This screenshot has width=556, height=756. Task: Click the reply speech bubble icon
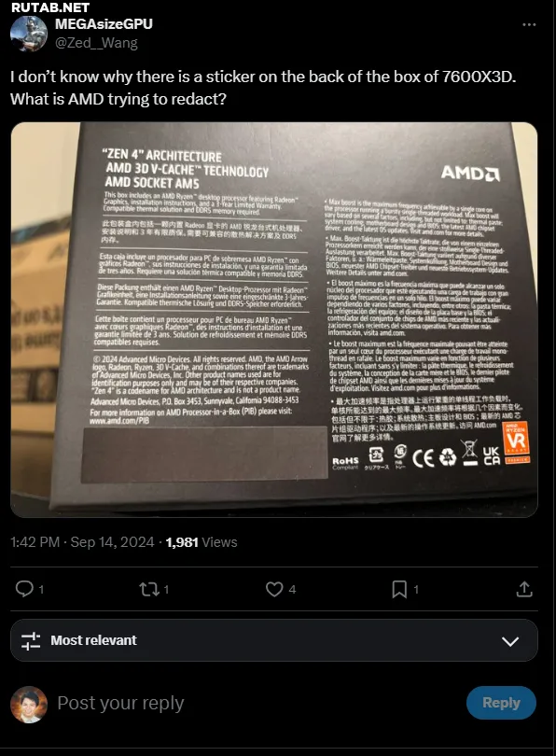[x=24, y=589]
